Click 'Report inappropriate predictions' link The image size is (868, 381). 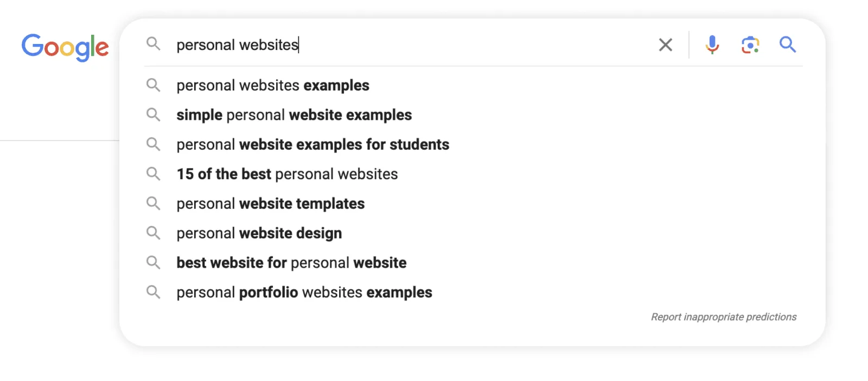pyautogui.click(x=723, y=316)
